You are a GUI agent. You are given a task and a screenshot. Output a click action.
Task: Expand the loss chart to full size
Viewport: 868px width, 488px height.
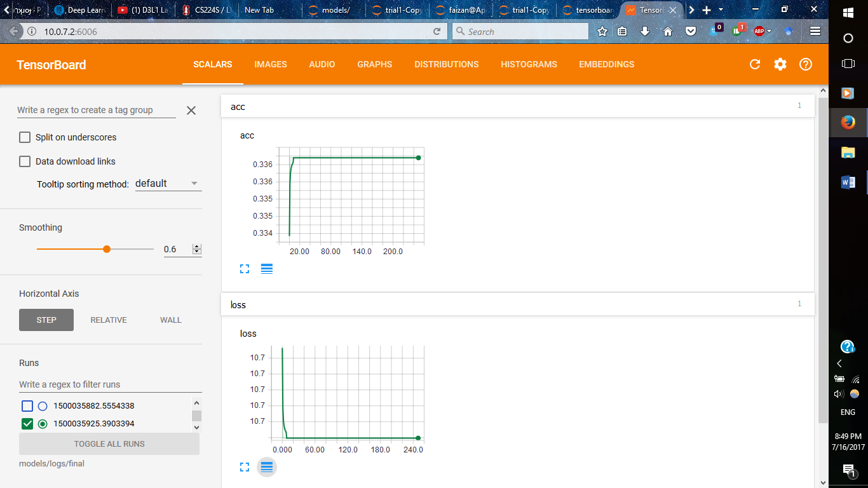[x=245, y=467]
